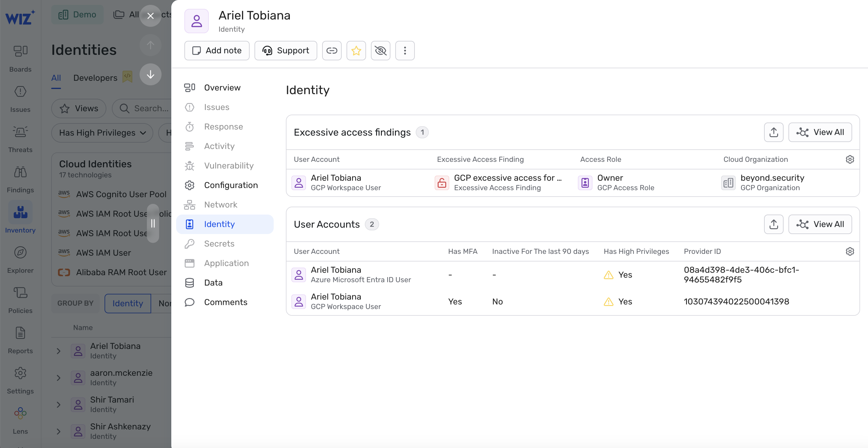Viewport: 868px width, 448px height.
Task: Expand the aaron.mckenzie identity row
Action: (59, 378)
